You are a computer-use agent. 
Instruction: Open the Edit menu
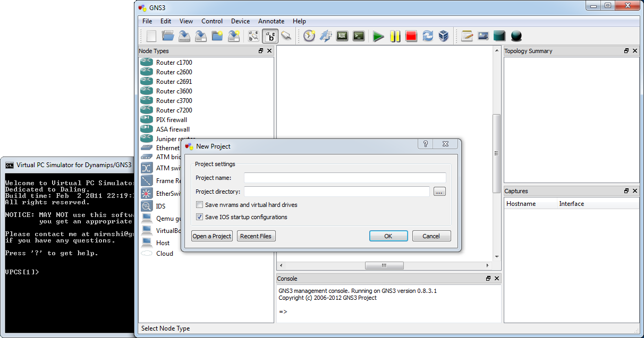[x=166, y=21]
